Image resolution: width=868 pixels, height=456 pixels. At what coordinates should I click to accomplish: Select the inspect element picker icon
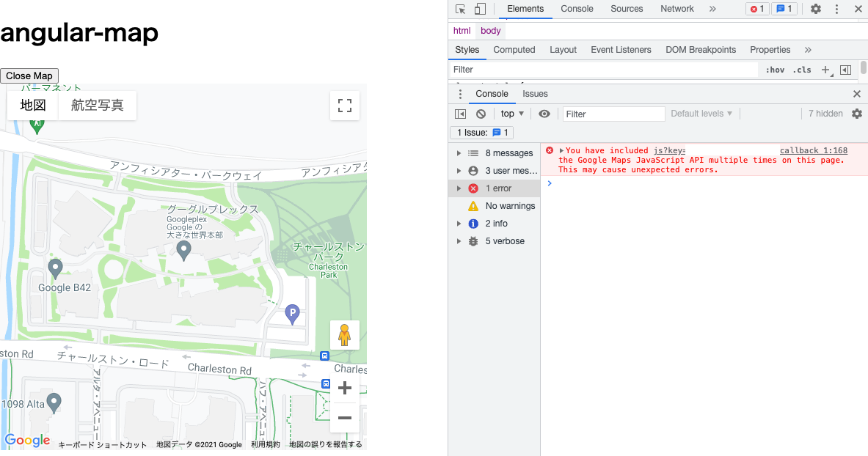(x=461, y=9)
